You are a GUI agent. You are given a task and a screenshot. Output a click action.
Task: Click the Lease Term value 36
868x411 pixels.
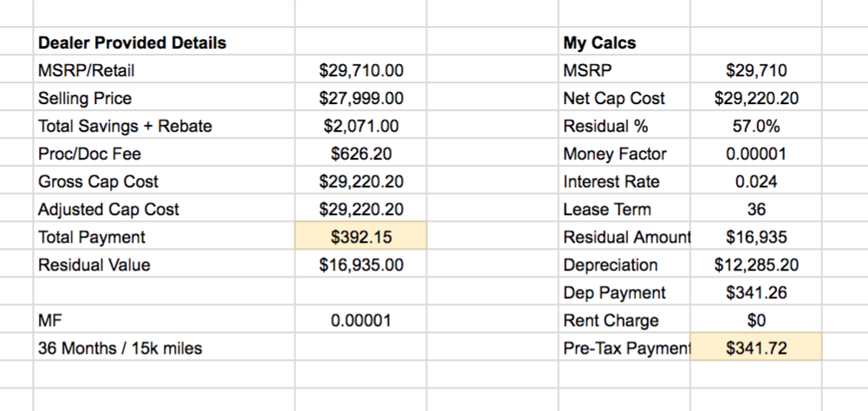(x=756, y=209)
